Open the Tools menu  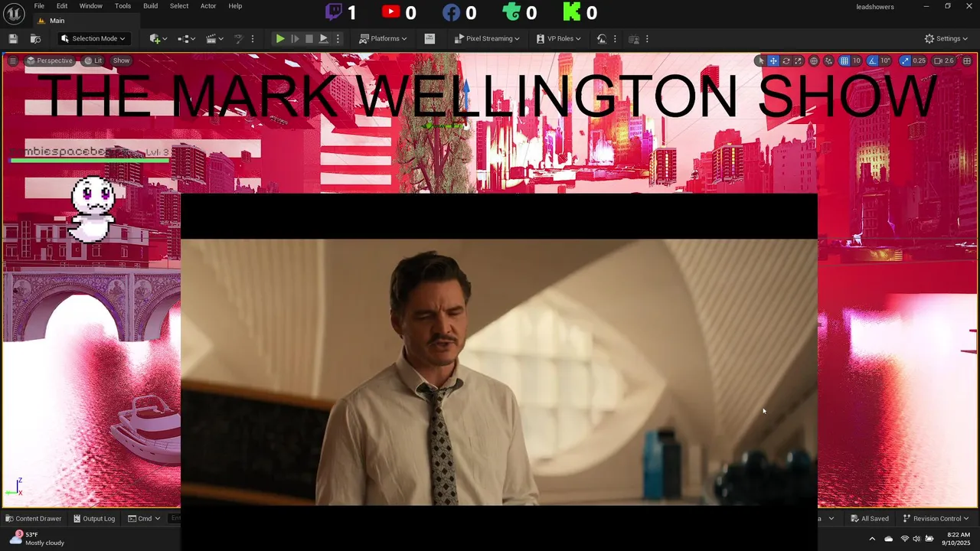pos(122,6)
